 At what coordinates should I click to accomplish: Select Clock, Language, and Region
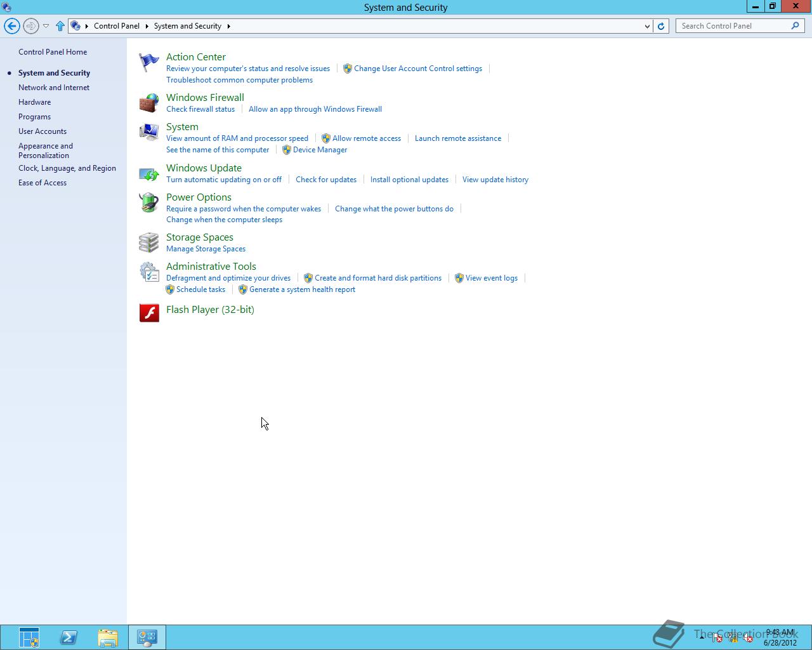click(67, 168)
